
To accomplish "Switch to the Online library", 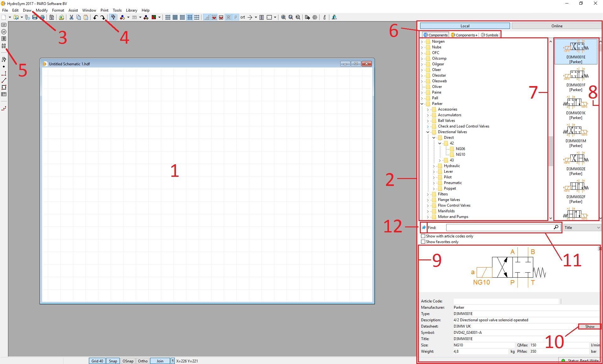I will coord(556,26).
